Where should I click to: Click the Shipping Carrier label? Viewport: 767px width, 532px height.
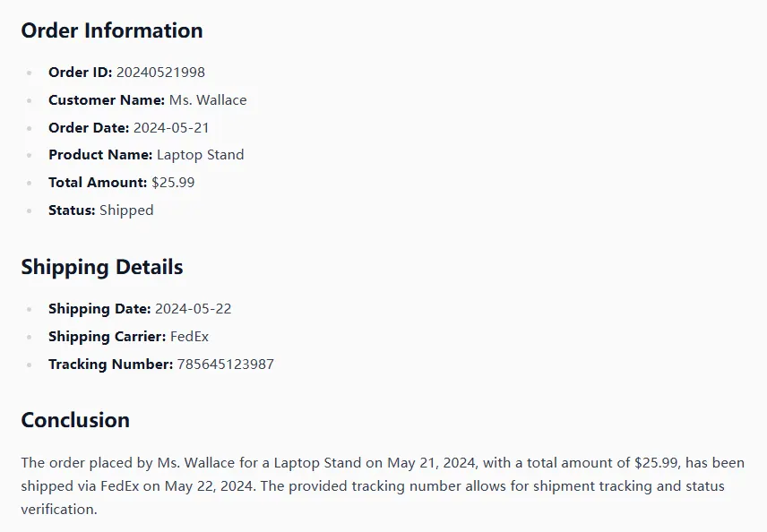pyautogui.click(x=107, y=337)
